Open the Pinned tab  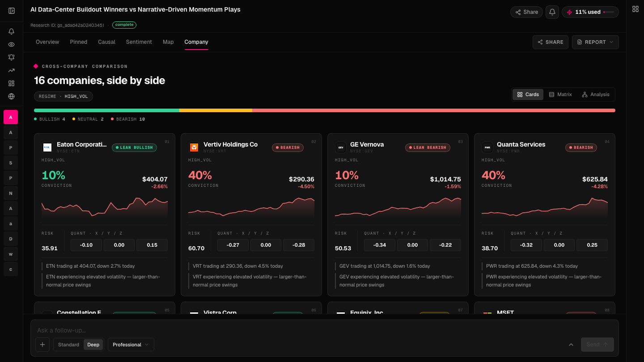pyautogui.click(x=79, y=42)
